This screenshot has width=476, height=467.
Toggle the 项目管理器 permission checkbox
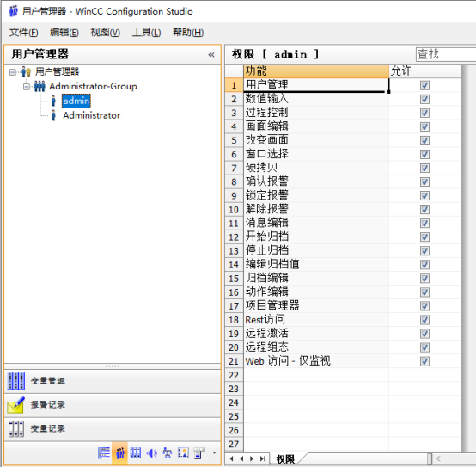pyautogui.click(x=424, y=306)
